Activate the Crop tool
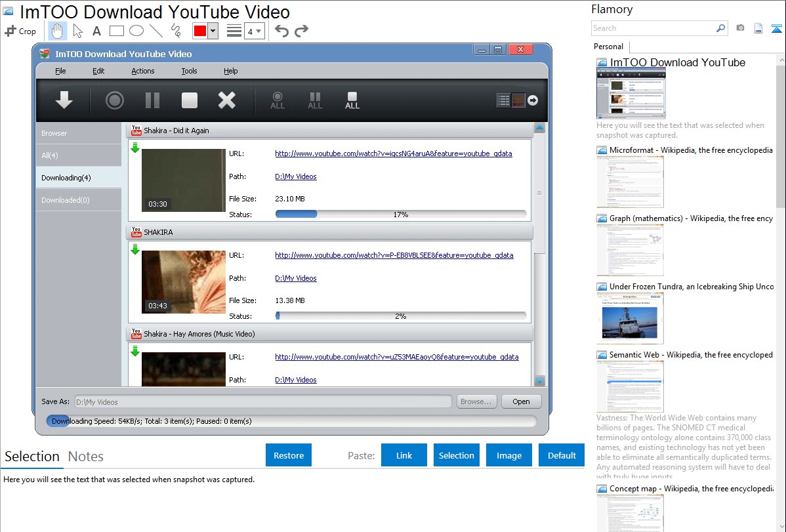Viewport: 786px width, 532px height. (x=20, y=31)
